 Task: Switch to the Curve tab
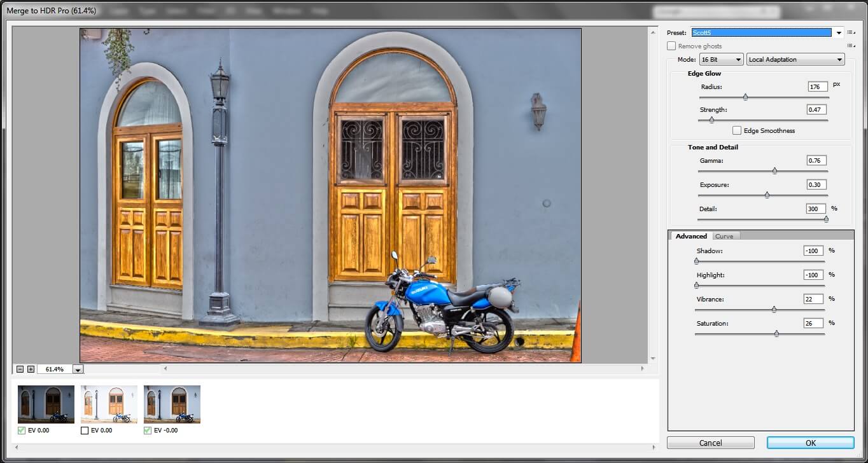(724, 236)
